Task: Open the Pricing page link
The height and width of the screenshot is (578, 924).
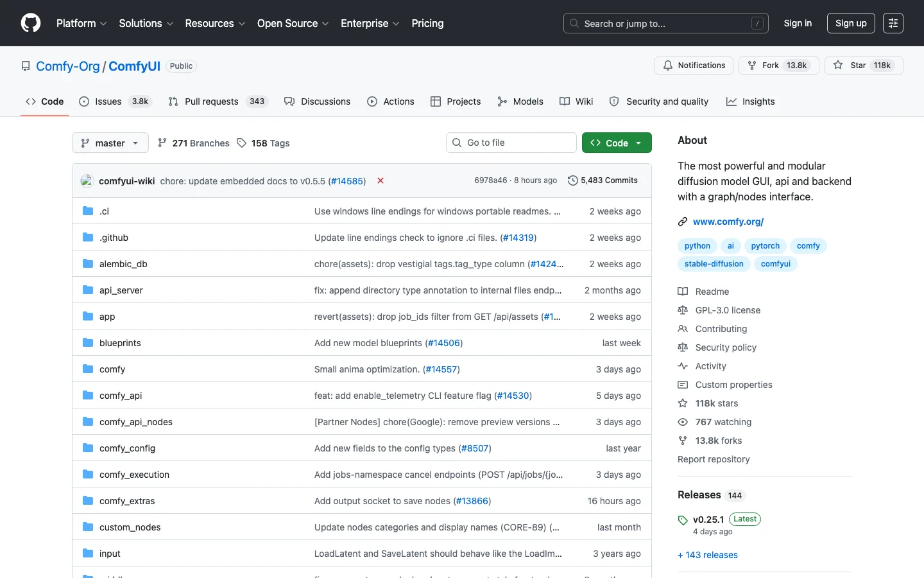Action: click(x=427, y=23)
